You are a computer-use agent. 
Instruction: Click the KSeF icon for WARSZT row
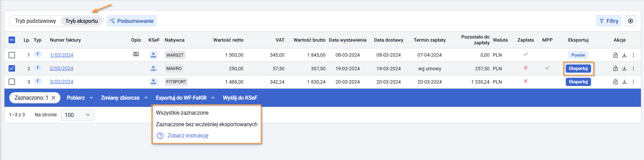(153, 55)
